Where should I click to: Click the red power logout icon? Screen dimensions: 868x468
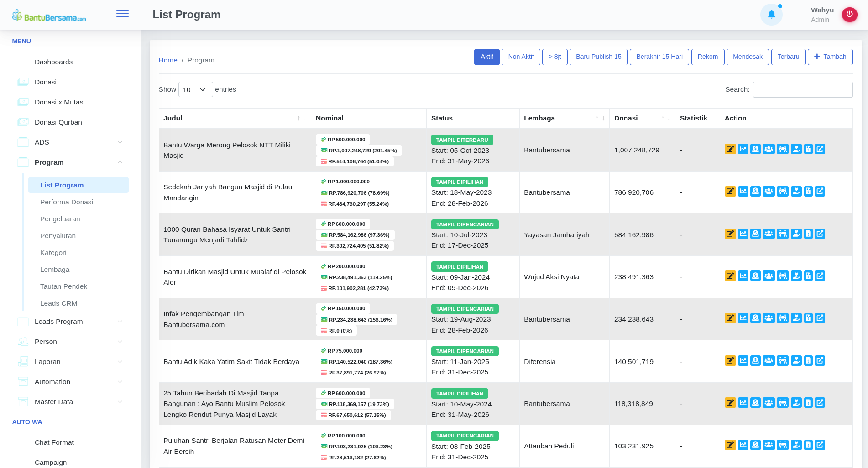click(849, 15)
